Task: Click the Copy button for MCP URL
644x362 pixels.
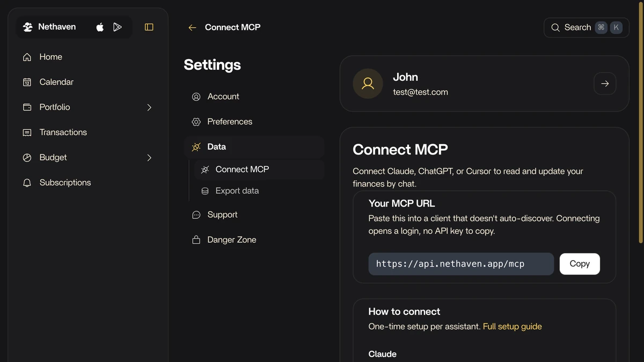Action: coord(580,264)
